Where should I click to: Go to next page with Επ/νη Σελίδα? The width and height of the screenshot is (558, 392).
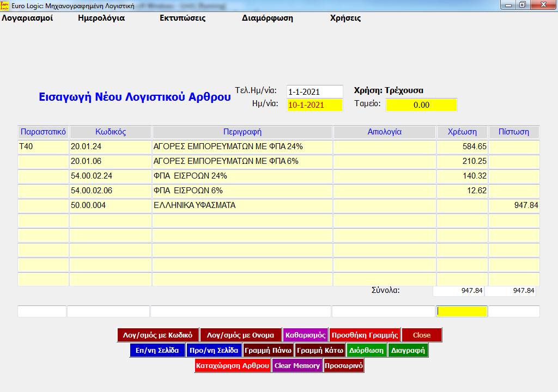157,350
